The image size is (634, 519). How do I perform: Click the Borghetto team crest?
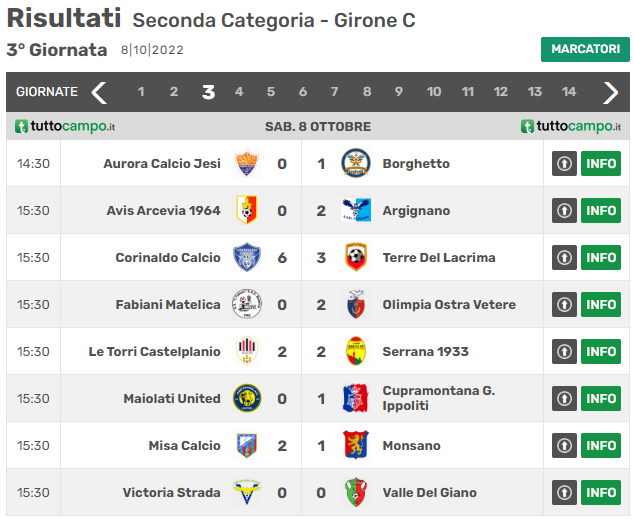click(x=356, y=163)
